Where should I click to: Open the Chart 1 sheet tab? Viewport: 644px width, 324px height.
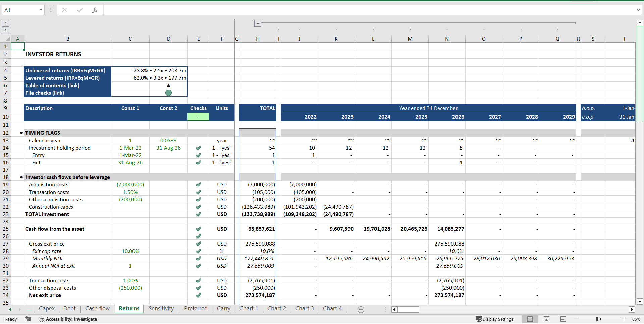click(249, 309)
